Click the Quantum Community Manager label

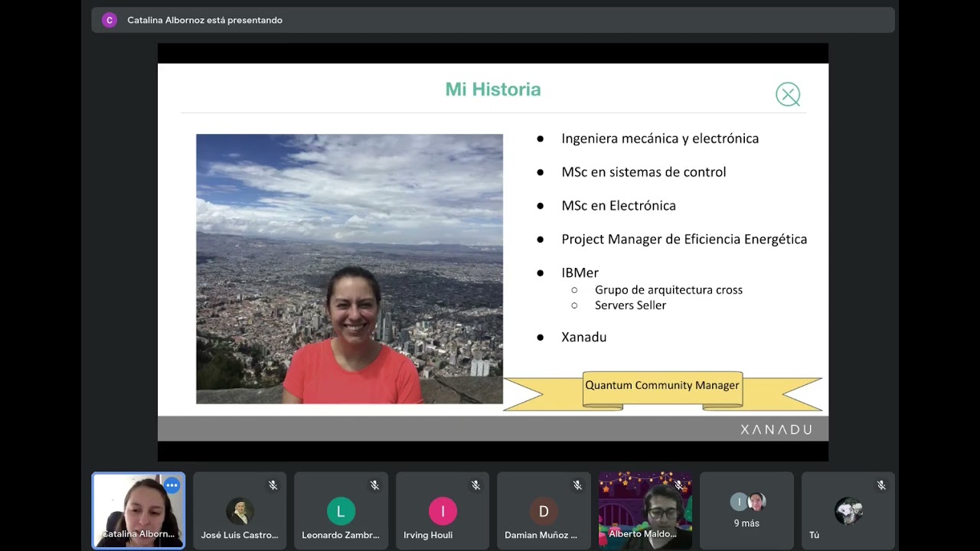pos(662,385)
